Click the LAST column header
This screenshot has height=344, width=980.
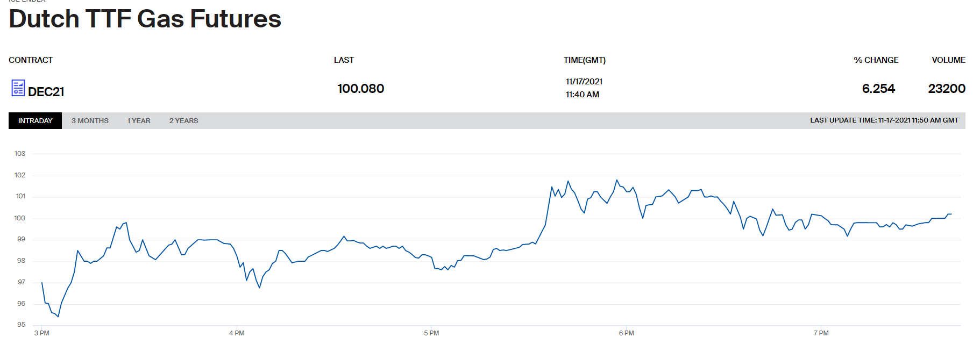tap(344, 60)
